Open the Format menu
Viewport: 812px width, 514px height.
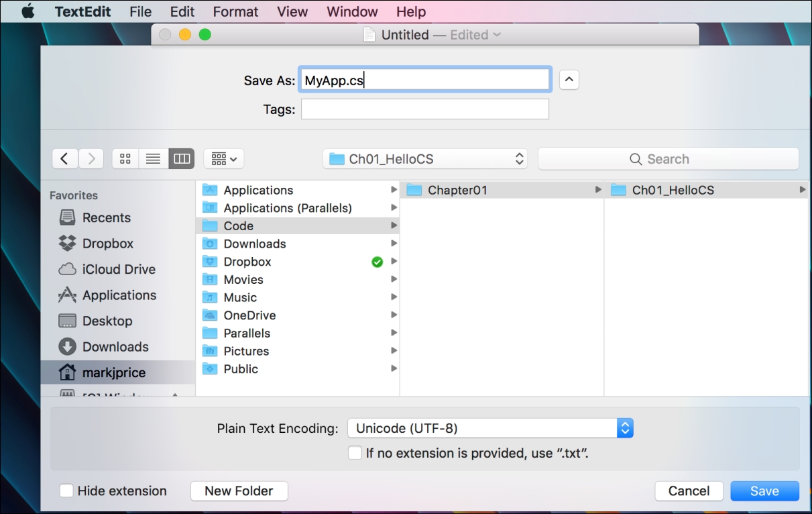coord(235,11)
